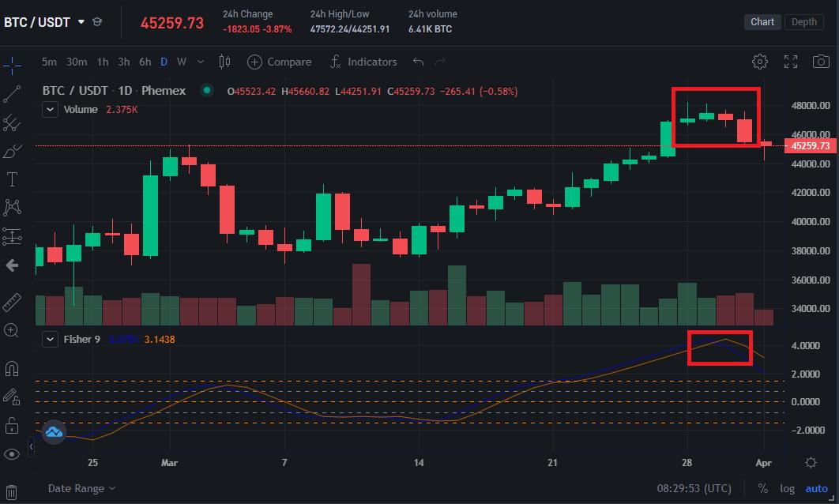Collapse the Fisher 9 indicator panel
The height and width of the screenshot is (504, 839).
click(50, 339)
